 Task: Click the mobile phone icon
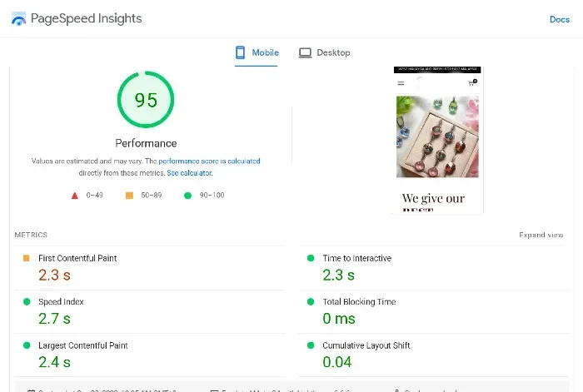click(x=240, y=52)
